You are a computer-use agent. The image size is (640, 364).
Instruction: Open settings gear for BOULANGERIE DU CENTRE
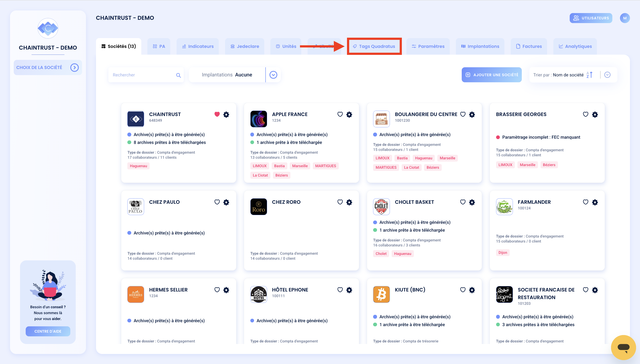tap(472, 115)
